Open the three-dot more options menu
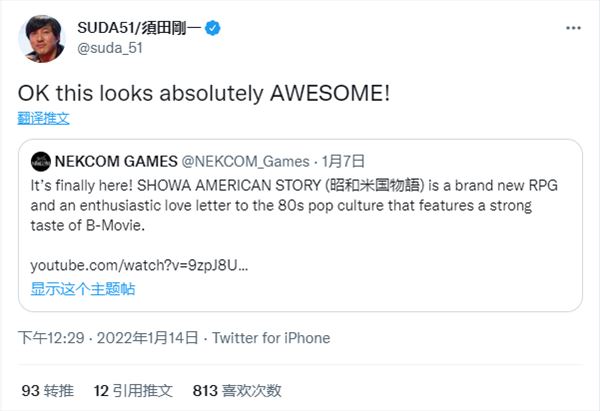The width and height of the screenshot is (600, 411). [573, 28]
